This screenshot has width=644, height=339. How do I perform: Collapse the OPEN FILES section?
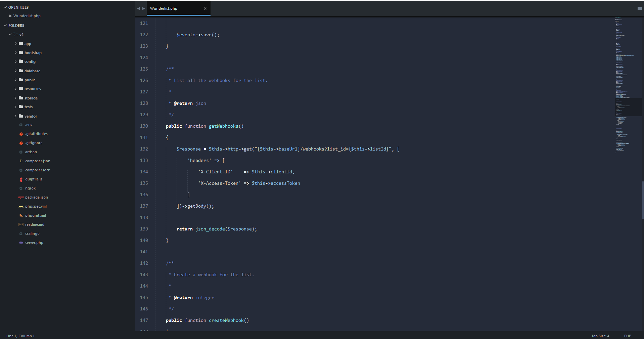coord(5,7)
